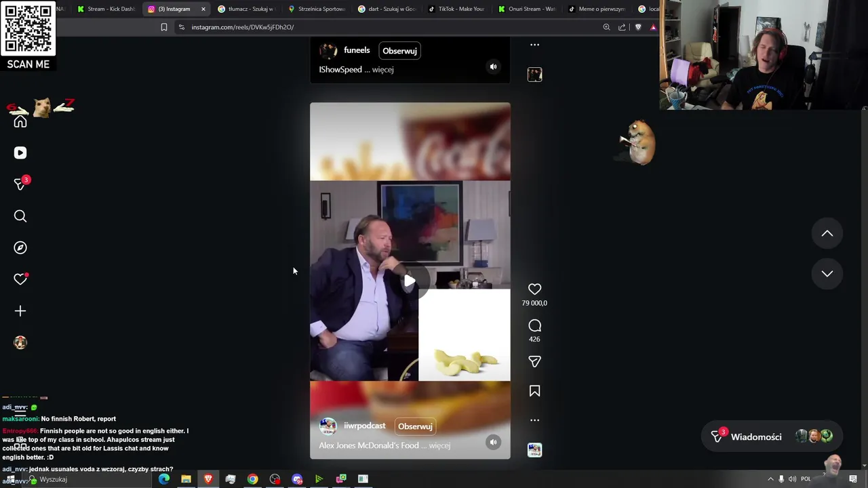Viewport: 868px width, 488px height.
Task: Open notification center in tray
Action: [853, 479]
